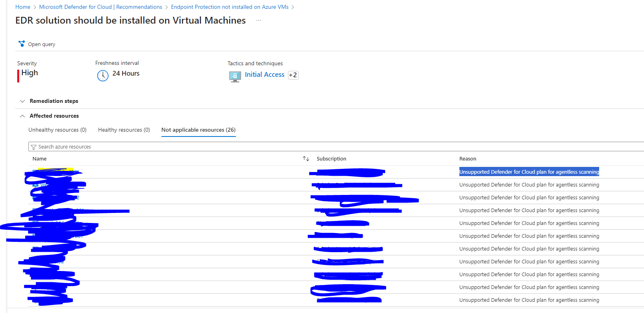Select Not applicable resources (26) tab

pos(198,130)
